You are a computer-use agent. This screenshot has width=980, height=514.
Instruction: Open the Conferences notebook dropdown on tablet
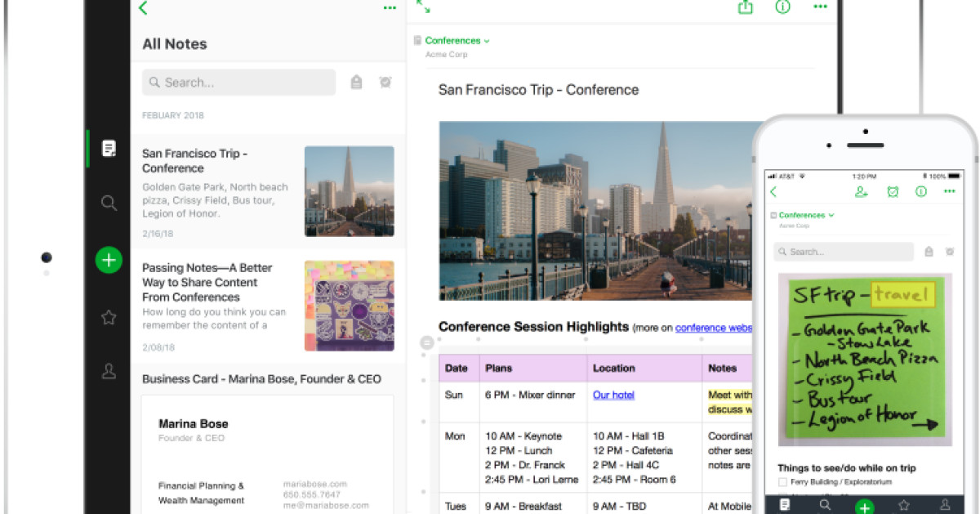457,41
